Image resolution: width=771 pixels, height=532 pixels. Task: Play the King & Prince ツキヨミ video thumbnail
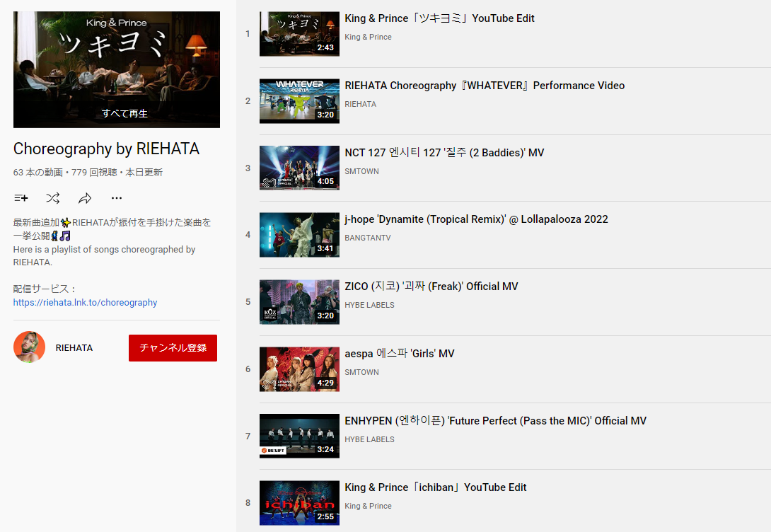click(x=299, y=34)
